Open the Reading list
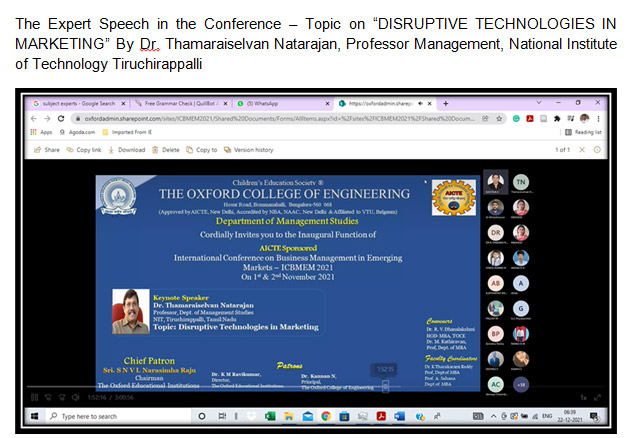The height and width of the screenshot is (438, 630). tap(583, 132)
